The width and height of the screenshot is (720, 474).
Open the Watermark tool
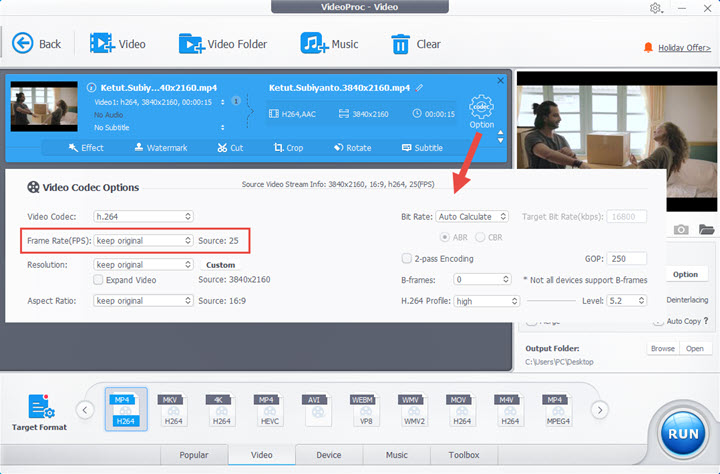[161, 148]
